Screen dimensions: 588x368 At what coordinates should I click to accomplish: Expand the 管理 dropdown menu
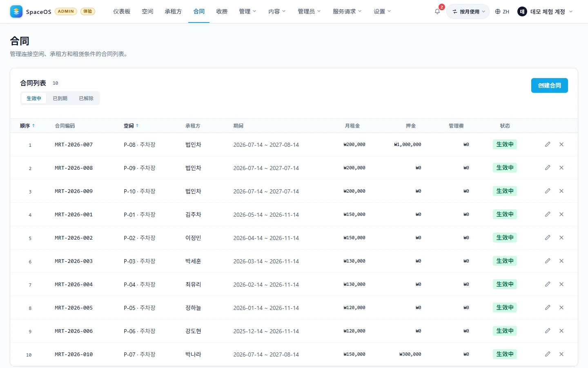247,11
